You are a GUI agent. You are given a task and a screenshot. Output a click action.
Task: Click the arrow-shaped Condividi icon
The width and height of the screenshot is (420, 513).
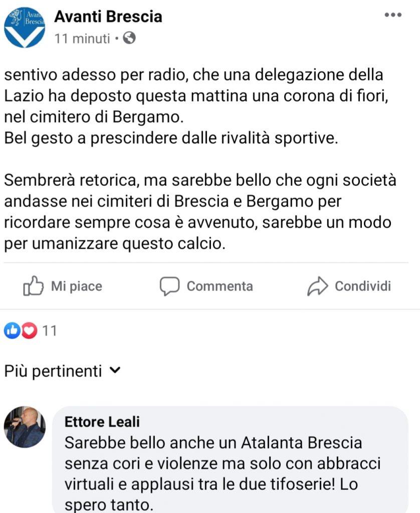click(318, 286)
